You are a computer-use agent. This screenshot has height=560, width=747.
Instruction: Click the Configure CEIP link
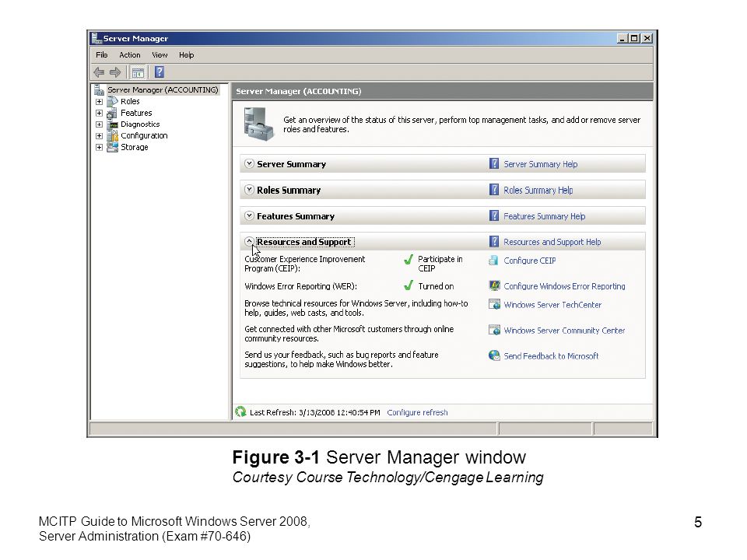[530, 261]
